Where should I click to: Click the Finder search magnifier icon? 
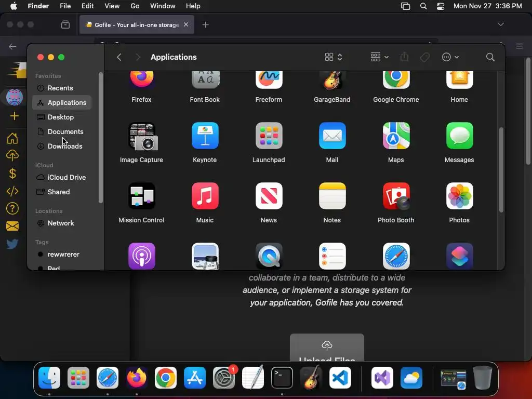coord(490,57)
